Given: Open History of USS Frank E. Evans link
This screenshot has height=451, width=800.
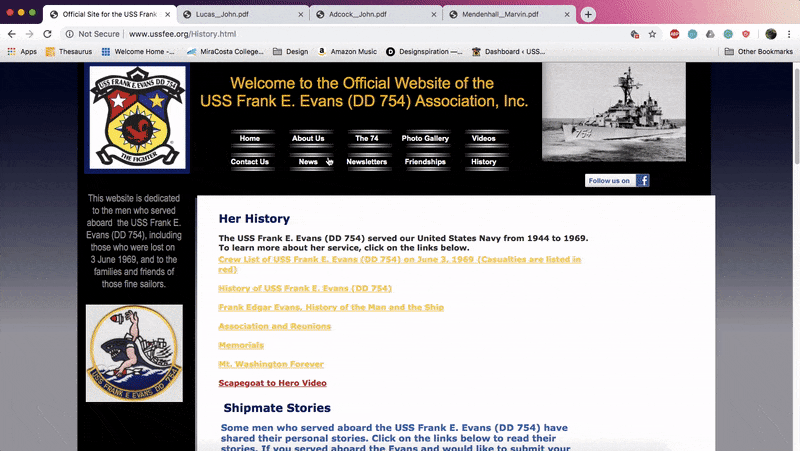Looking at the screenshot, I should 305,288.
